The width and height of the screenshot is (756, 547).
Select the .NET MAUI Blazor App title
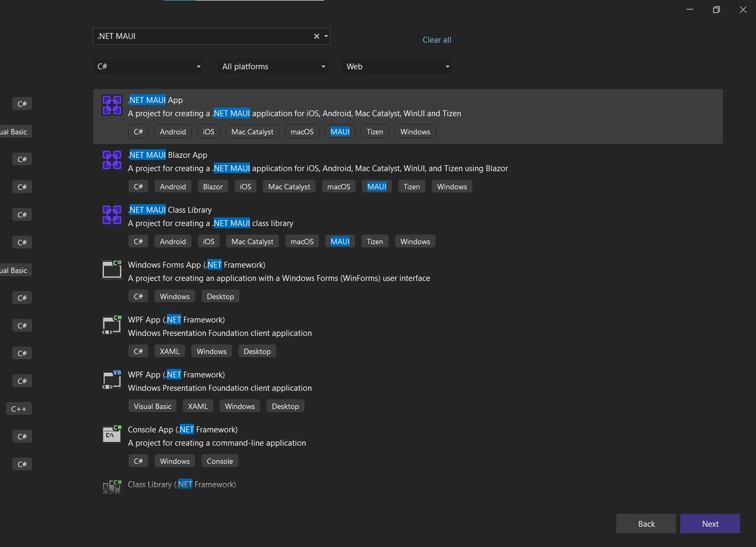click(x=167, y=155)
